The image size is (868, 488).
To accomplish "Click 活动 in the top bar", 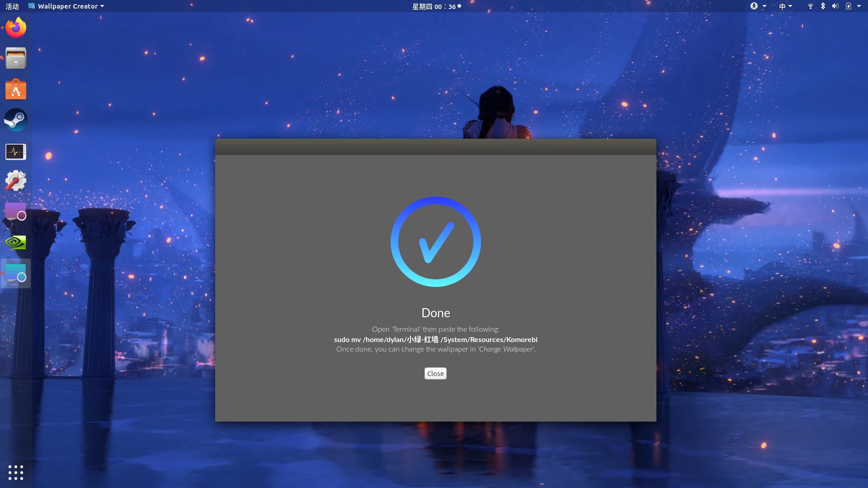I will click(12, 6).
